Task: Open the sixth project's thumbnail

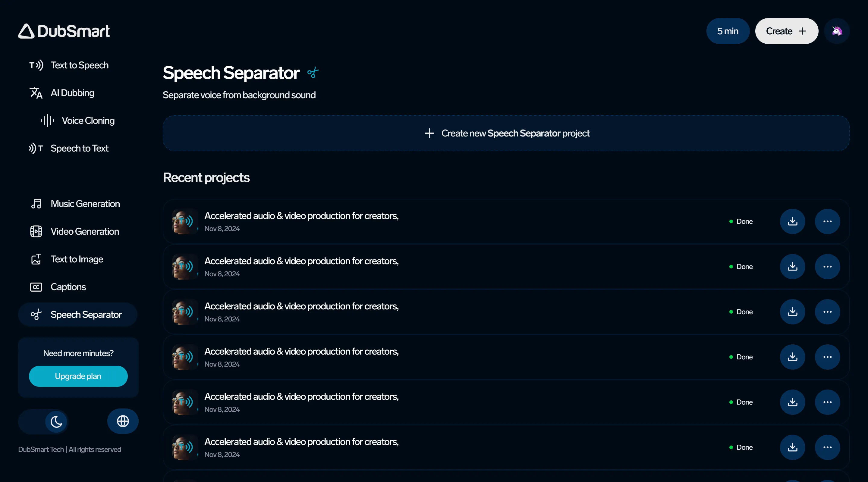Action: coord(185,447)
